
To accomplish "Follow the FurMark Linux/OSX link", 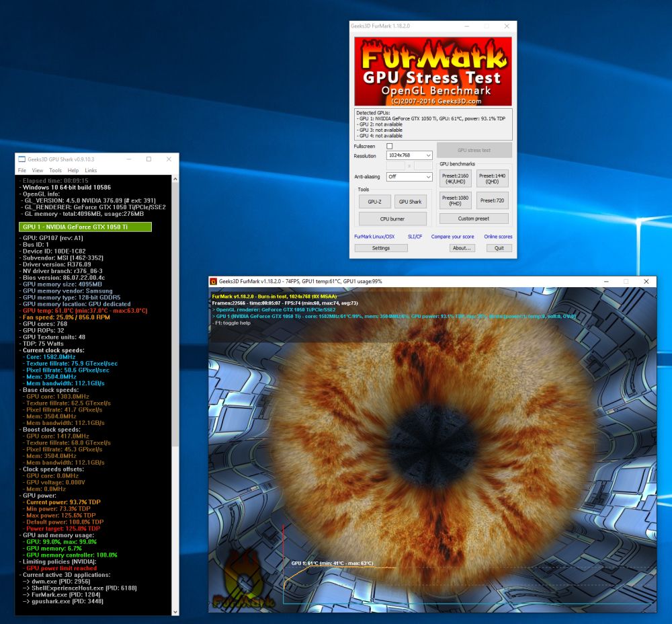I will point(374,237).
